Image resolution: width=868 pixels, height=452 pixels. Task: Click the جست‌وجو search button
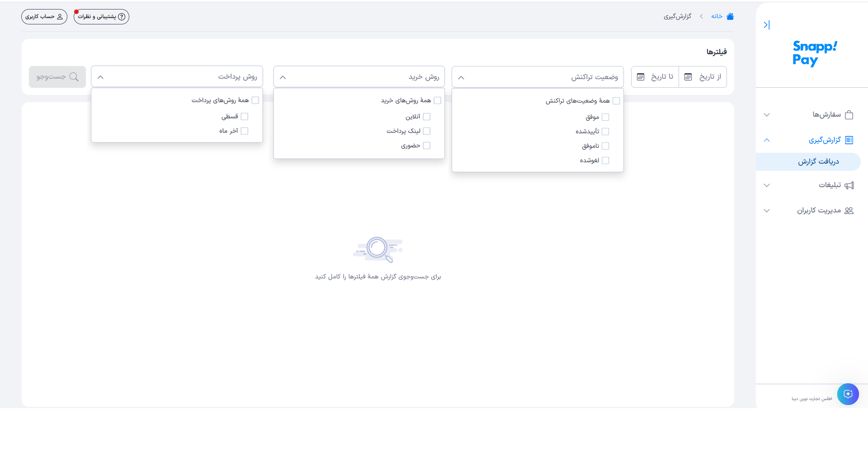tap(57, 77)
